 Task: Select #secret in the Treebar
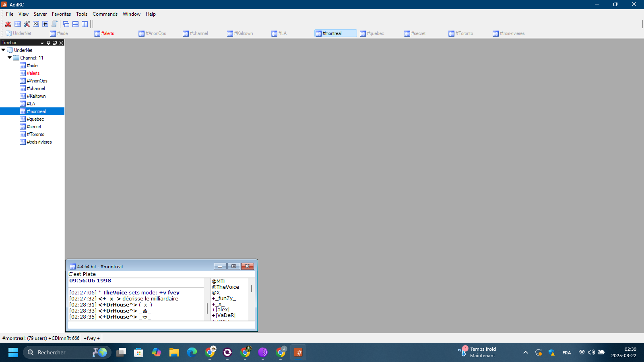[x=34, y=127]
